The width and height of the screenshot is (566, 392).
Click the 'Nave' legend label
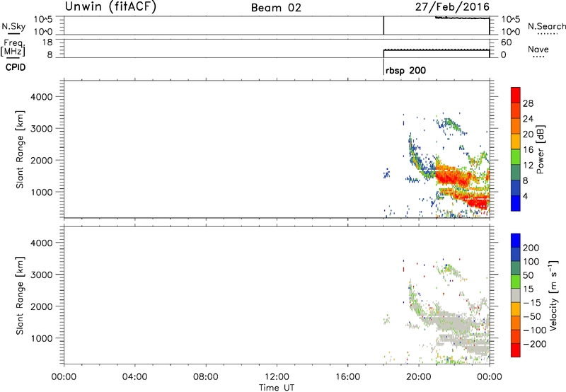(538, 49)
